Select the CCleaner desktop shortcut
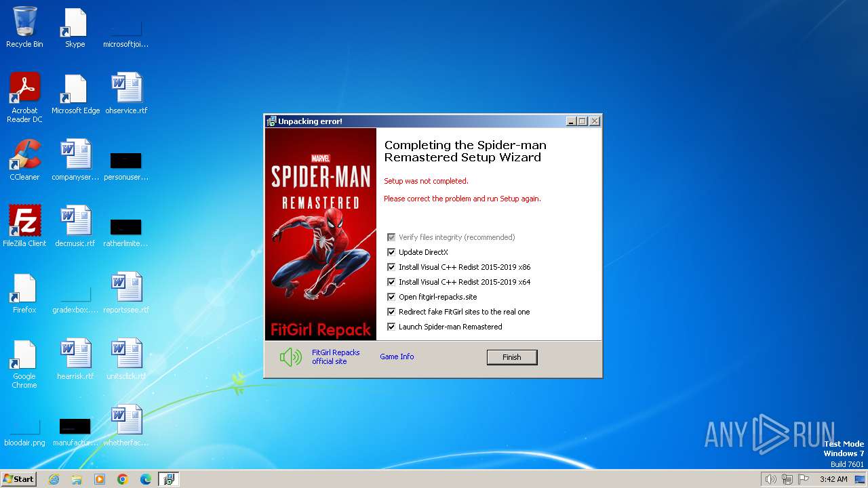 click(x=24, y=160)
